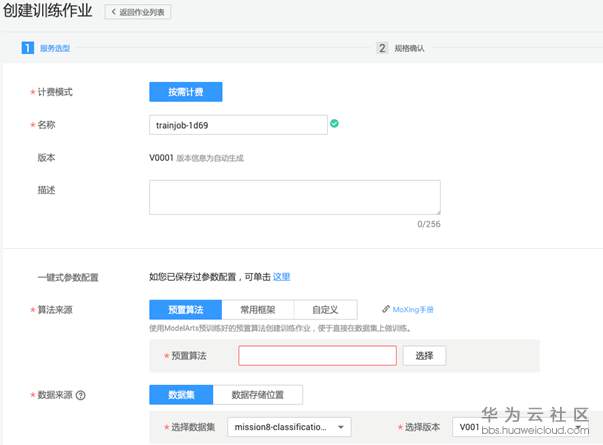The width and height of the screenshot is (603, 445).
Task: Choose 按需计费 billing mode
Action: pos(186,92)
